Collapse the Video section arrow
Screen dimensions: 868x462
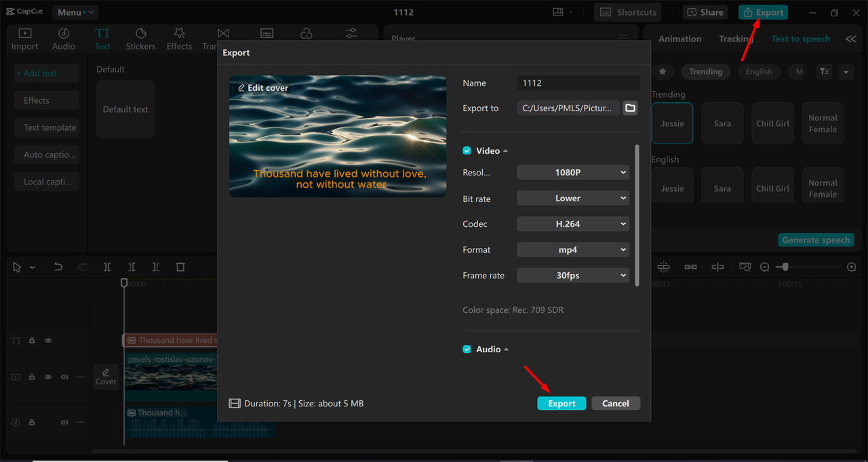coord(505,151)
